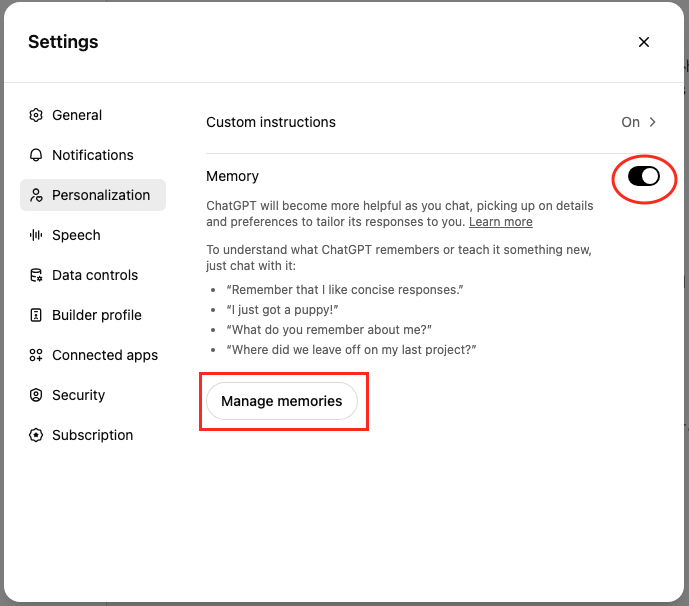Open the Builder profile section
This screenshot has height=606, width=689.
point(93,315)
